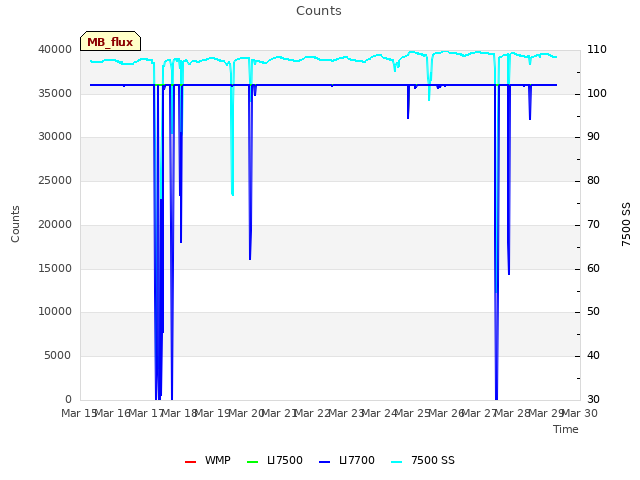This screenshot has height=480, width=640.
Task: Click the right axis label 7500 SS
Action: point(626,224)
